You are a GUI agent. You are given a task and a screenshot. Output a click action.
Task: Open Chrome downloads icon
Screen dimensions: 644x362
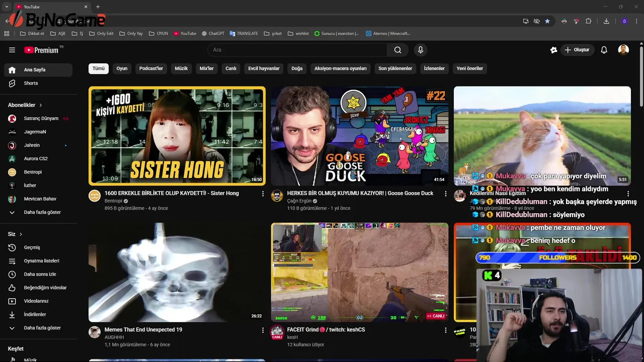606,21
